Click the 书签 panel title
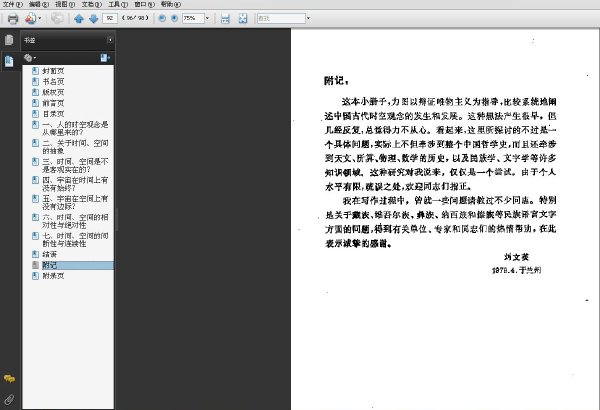The height and width of the screenshot is (410, 600). click(29, 40)
